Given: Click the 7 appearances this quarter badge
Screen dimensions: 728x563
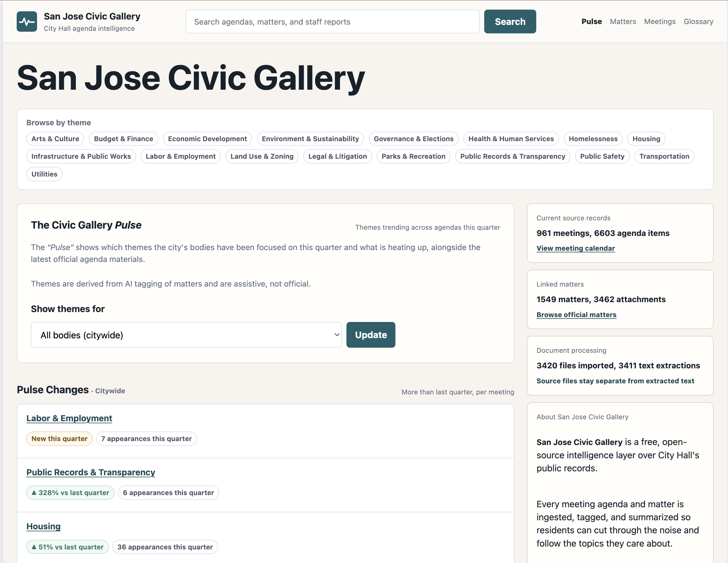Looking at the screenshot, I should tap(146, 439).
